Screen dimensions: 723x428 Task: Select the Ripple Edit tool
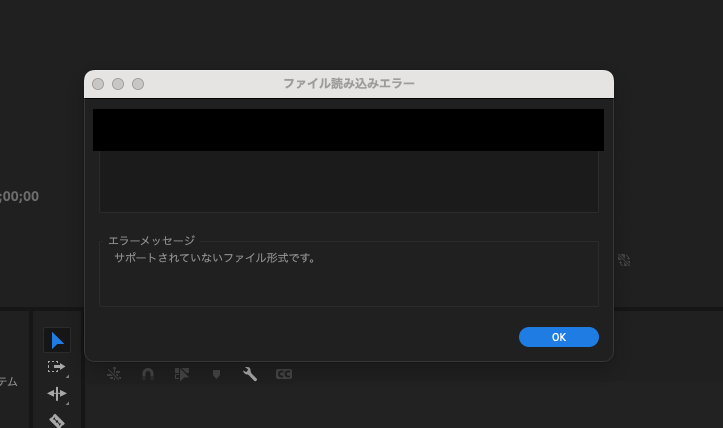tap(57, 394)
